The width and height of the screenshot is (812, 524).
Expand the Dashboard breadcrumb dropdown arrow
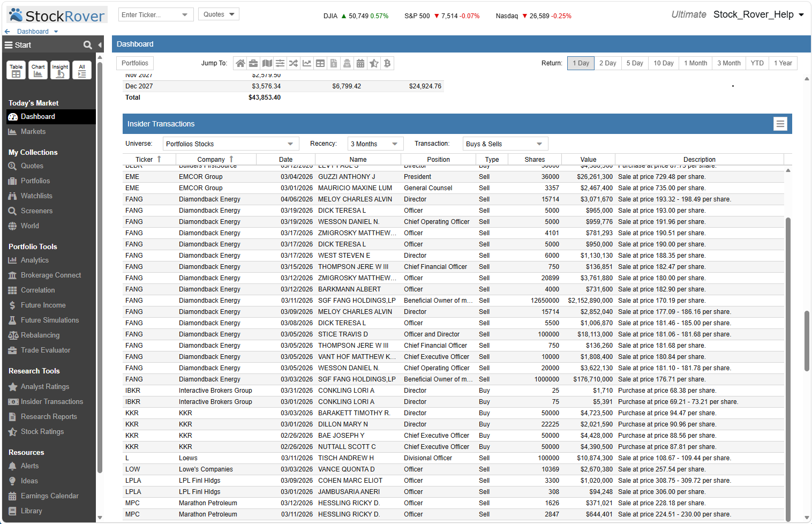[56, 32]
